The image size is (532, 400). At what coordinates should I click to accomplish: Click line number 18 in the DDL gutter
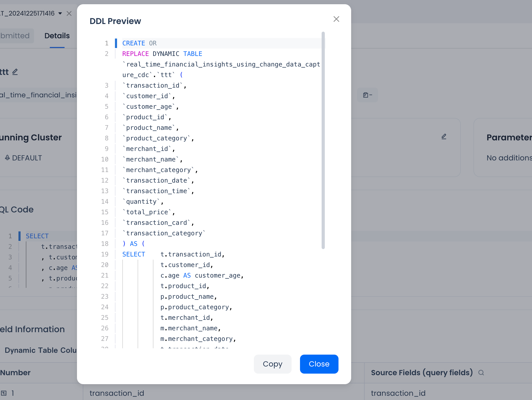[x=105, y=244]
